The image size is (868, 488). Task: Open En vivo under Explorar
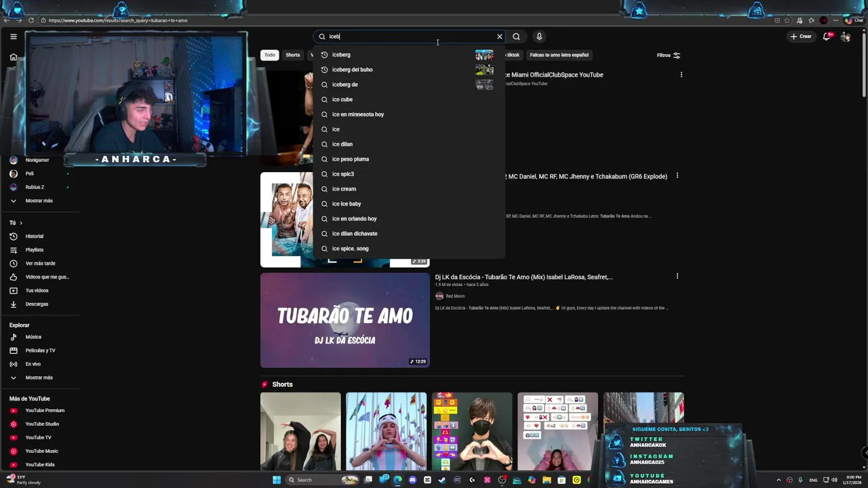coord(33,364)
